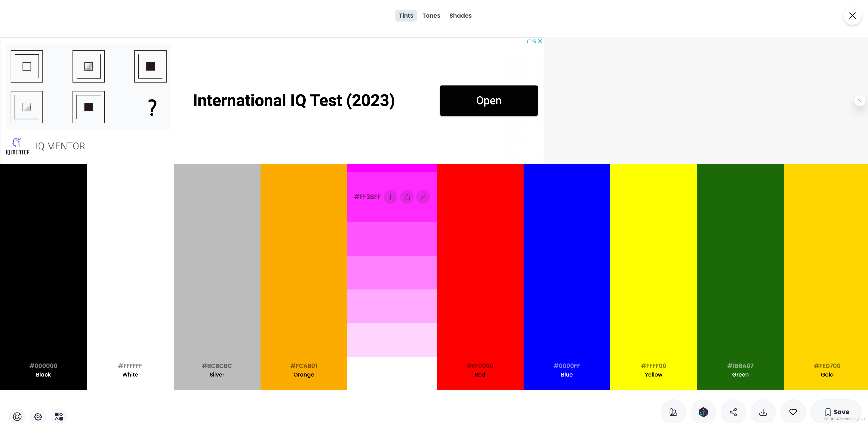Like the palette with heart icon
868x423 pixels.
tap(793, 412)
